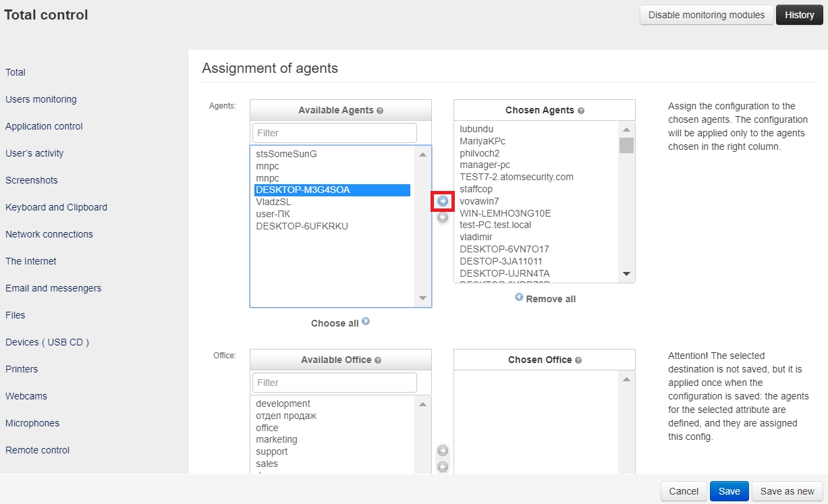The height and width of the screenshot is (504, 828).
Task: Select marketing in Available Office list
Action: coord(276,439)
